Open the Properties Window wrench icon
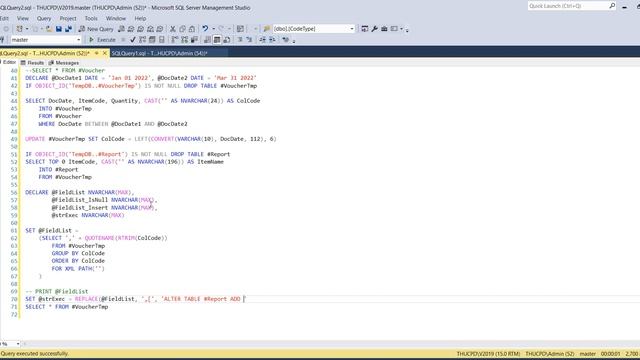Viewport: 640px width, 360px height. [x=374, y=29]
